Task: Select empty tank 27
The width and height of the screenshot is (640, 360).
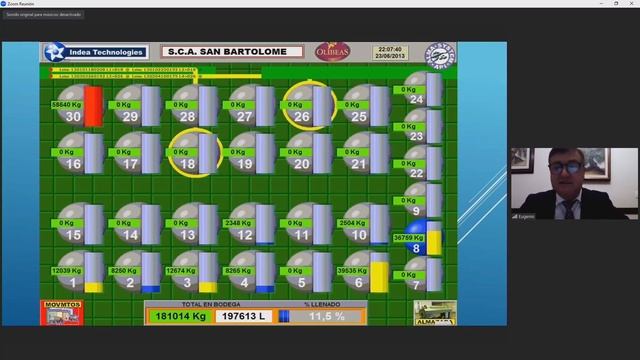Action: click(x=249, y=105)
